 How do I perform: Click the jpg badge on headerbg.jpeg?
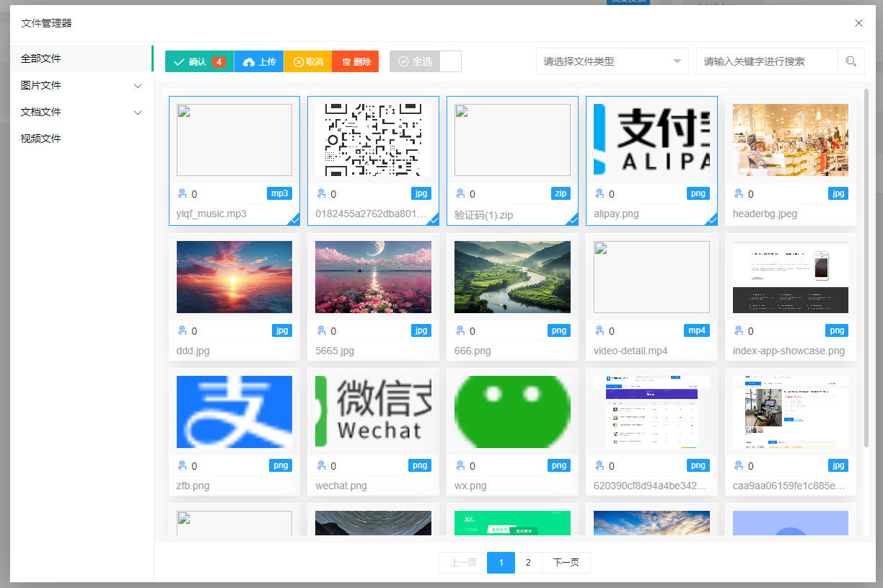838,193
